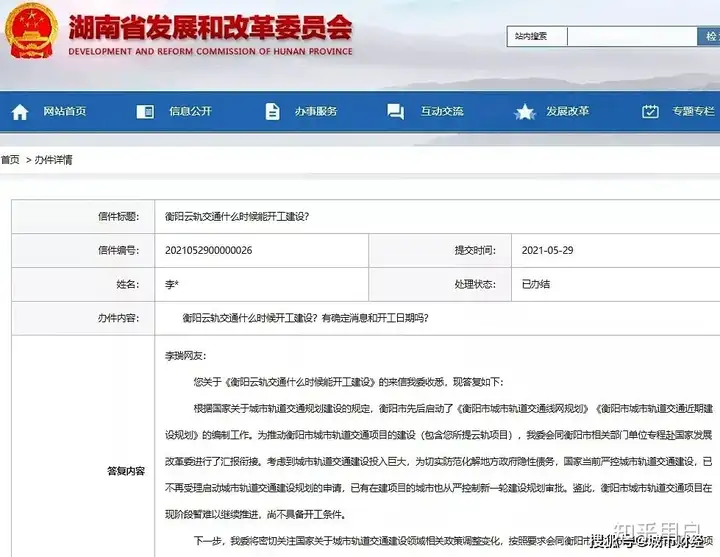Click the submit date 2021-05-29
This screenshot has width=720, height=557.
tap(547, 250)
